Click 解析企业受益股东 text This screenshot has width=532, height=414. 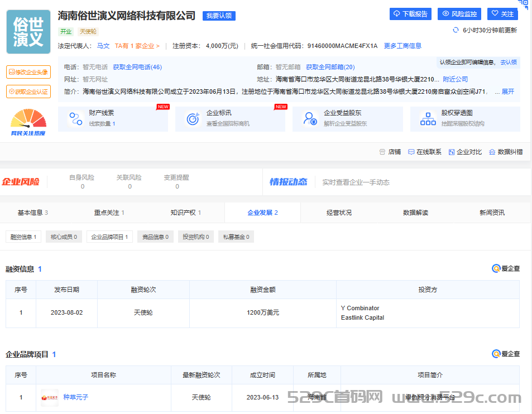346,124
